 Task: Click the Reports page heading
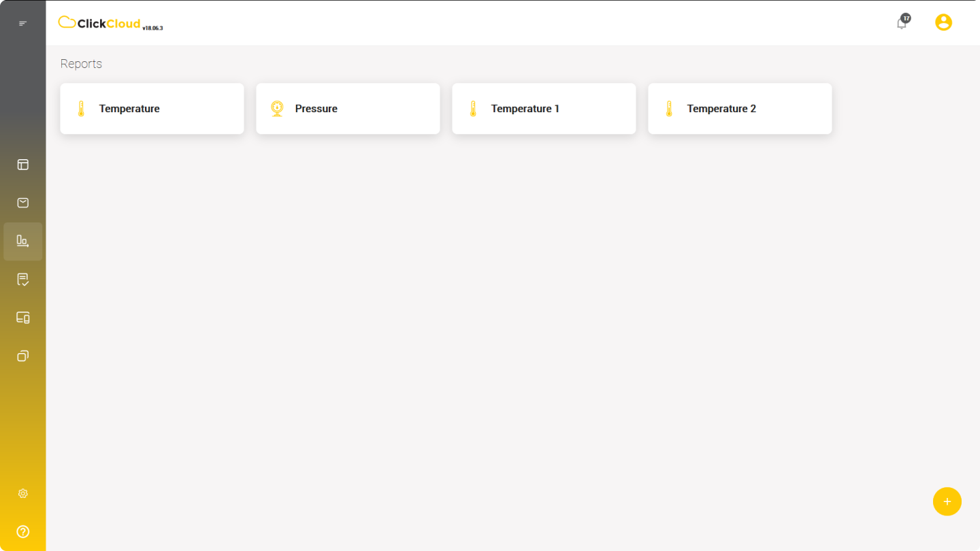pos(81,64)
